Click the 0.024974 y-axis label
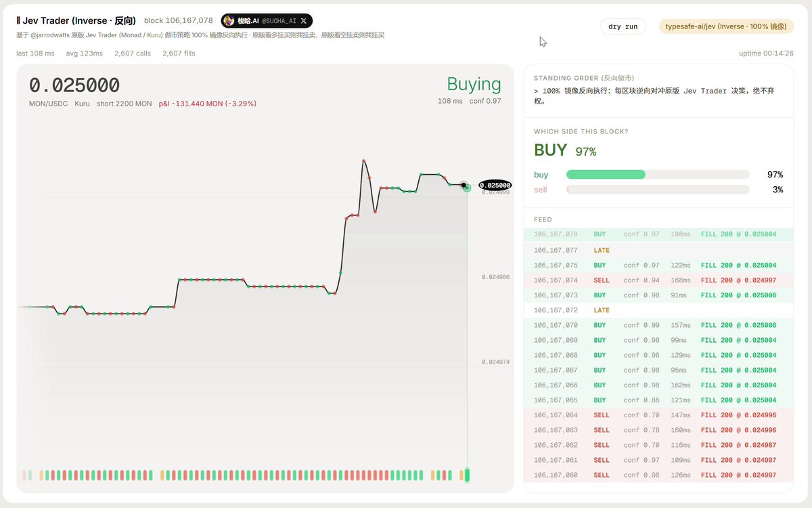The width and height of the screenshot is (812, 508). click(x=496, y=362)
